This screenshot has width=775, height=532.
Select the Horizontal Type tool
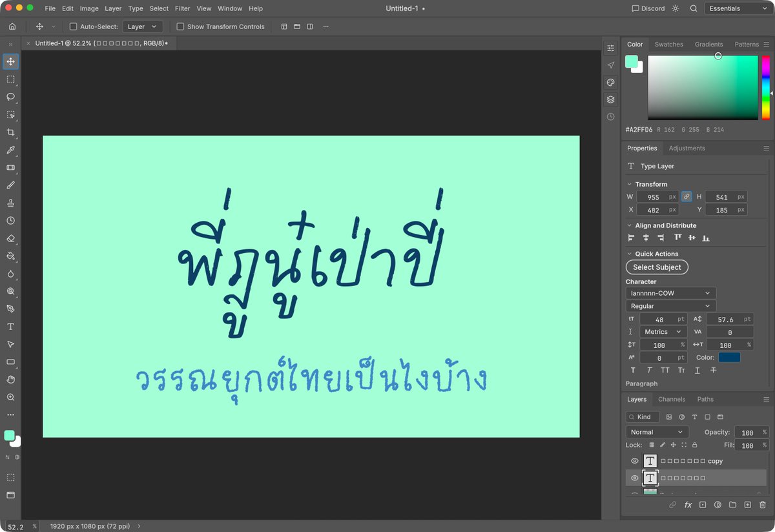click(10, 327)
